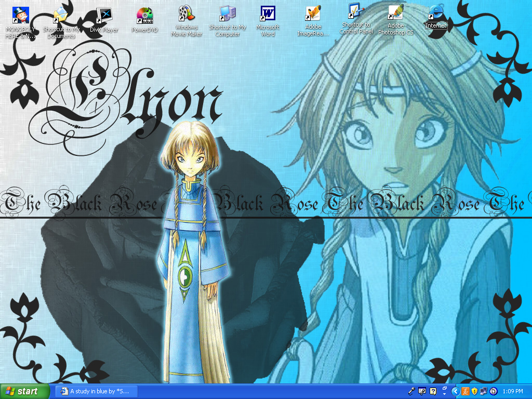Click the Start button
Image resolution: width=532 pixels, height=399 pixels.
click(24, 391)
